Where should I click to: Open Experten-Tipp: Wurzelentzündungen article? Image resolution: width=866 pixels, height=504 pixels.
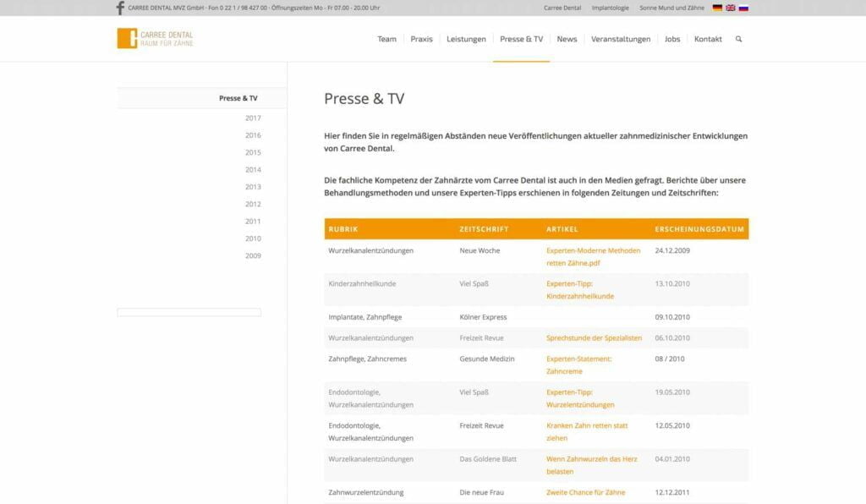click(x=580, y=398)
